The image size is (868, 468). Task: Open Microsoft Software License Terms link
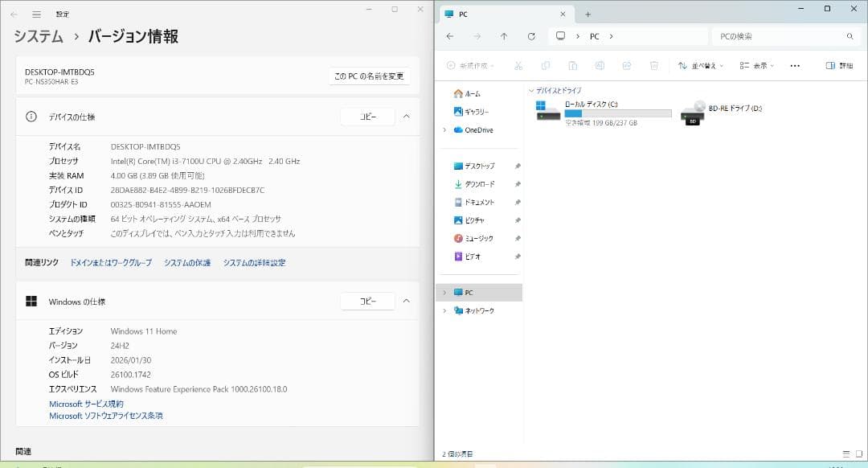pos(106,416)
